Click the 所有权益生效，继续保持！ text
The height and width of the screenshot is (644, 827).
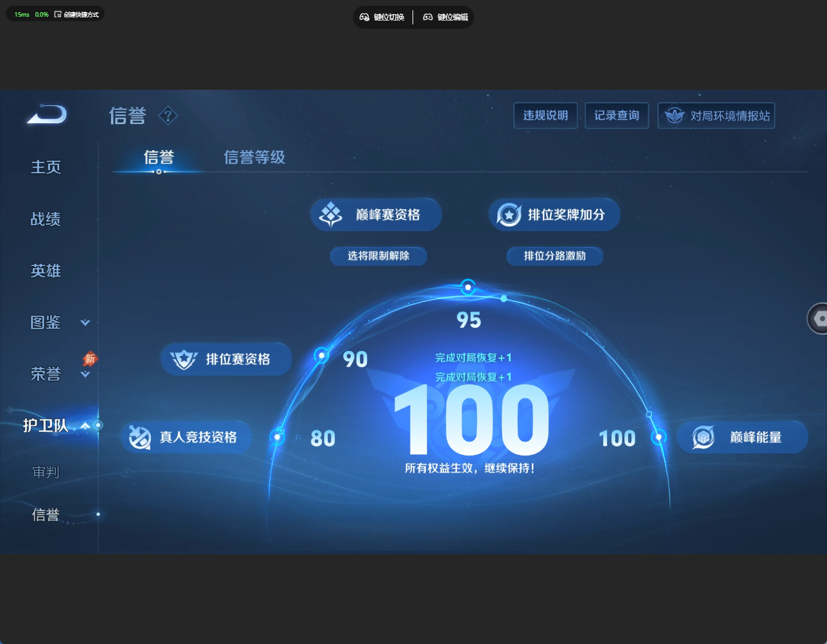[470, 468]
